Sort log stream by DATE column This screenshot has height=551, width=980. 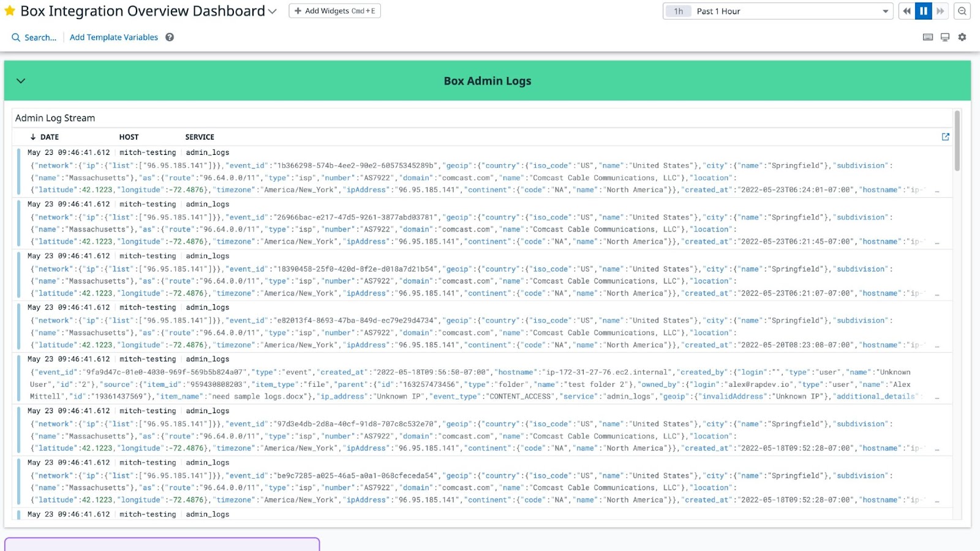coord(45,137)
